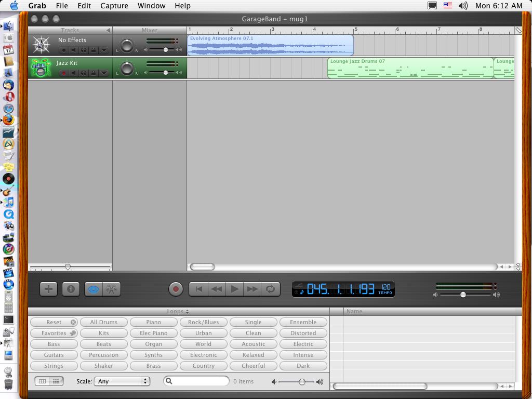
Task: Adjust the No Effects track volume slider
Action: point(166,49)
